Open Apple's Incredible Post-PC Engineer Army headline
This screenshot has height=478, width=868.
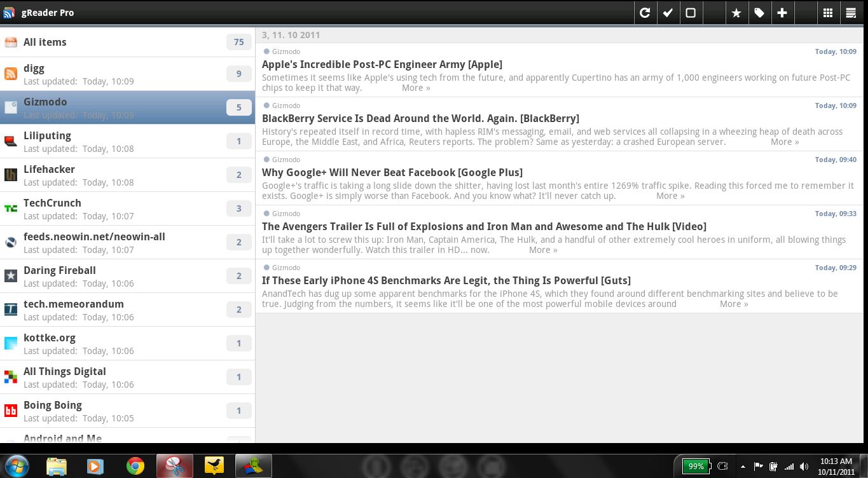click(x=382, y=64)
